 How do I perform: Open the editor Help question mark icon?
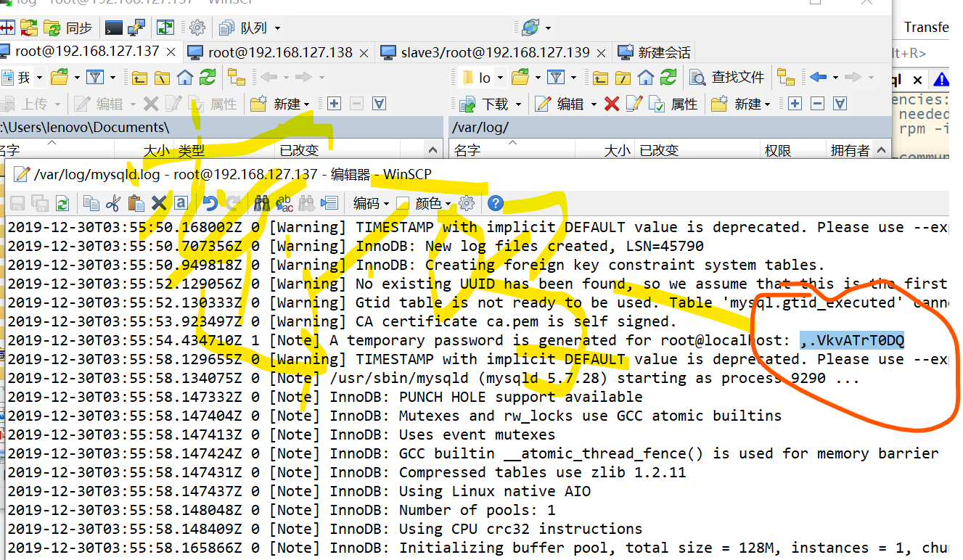pyautogui.click(x=496, y=203)
